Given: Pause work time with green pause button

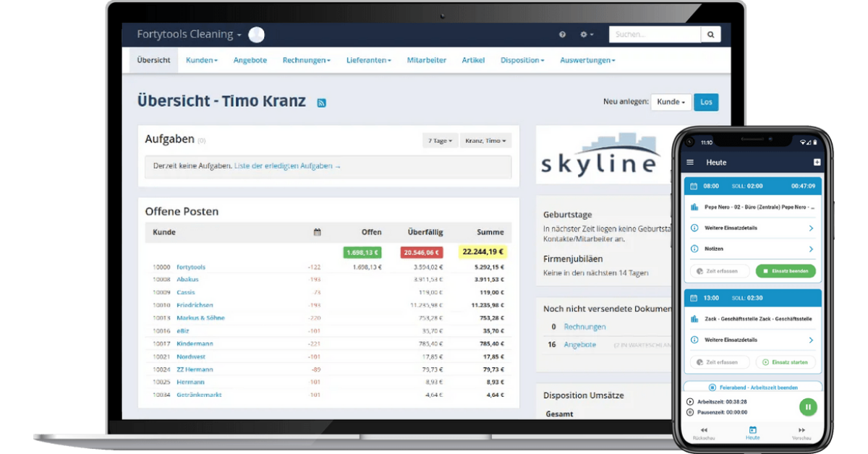Looking at the screenshot, I should point(808,407).
